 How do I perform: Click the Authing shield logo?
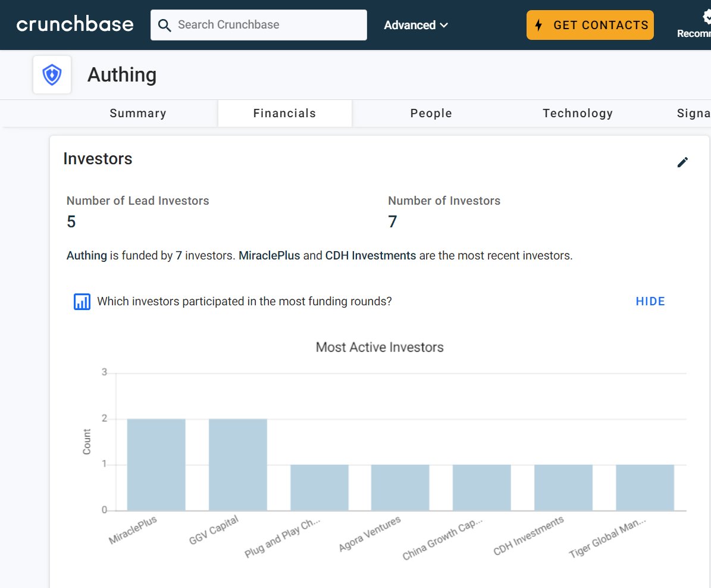coord(52,75)
